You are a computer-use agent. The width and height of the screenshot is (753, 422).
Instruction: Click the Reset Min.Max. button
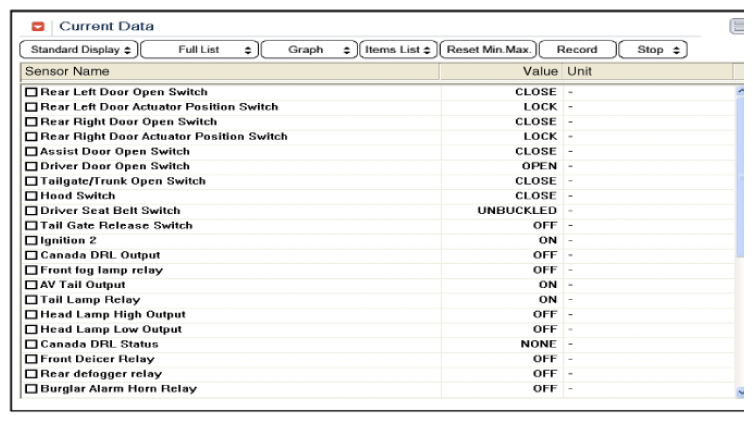(488, 49)
